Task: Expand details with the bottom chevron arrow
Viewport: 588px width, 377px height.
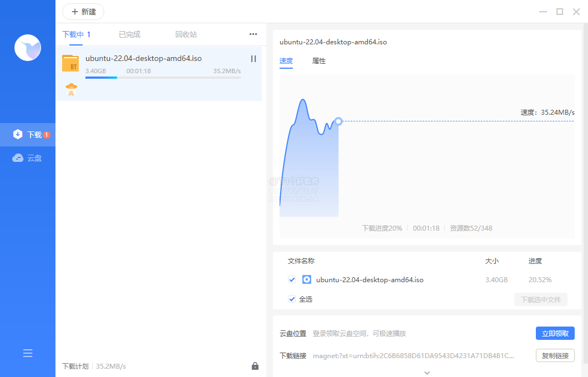Action: (427, 373)
